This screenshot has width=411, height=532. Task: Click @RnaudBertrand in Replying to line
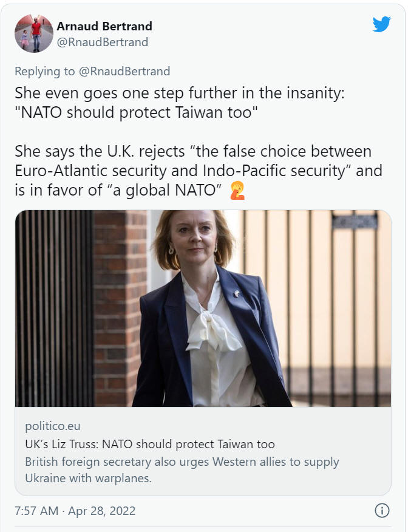(124, 71)
